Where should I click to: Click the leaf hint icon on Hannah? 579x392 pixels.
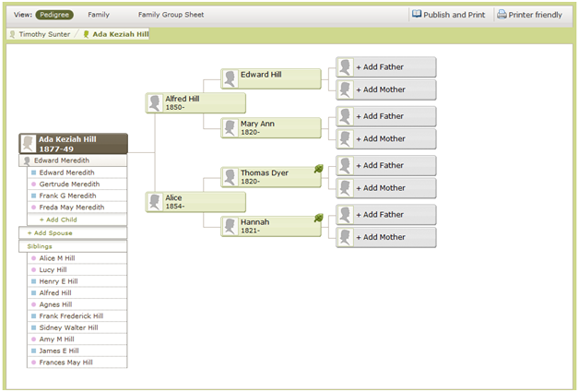pyautogui.click(x=318, y=219)
